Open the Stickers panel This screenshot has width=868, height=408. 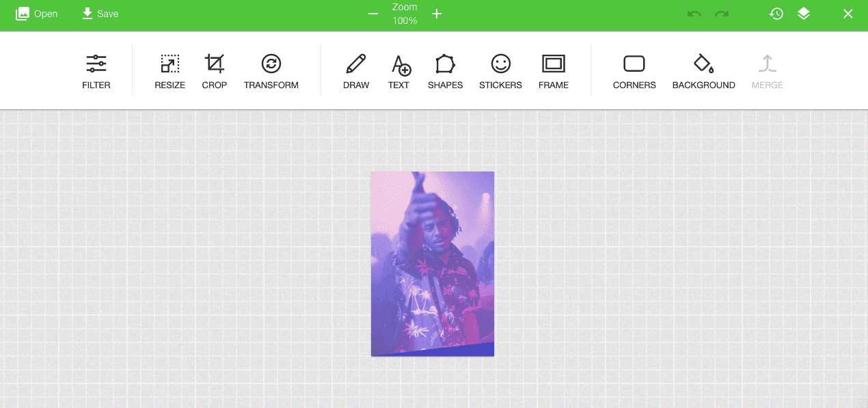pyautogui.click(x=500, y=71)
